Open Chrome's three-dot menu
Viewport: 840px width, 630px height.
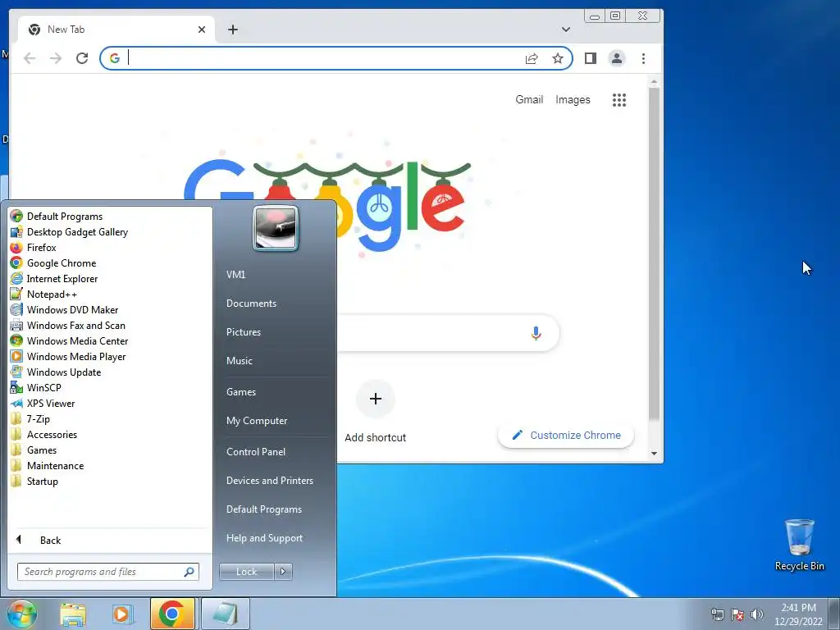[x=643, y=58]
